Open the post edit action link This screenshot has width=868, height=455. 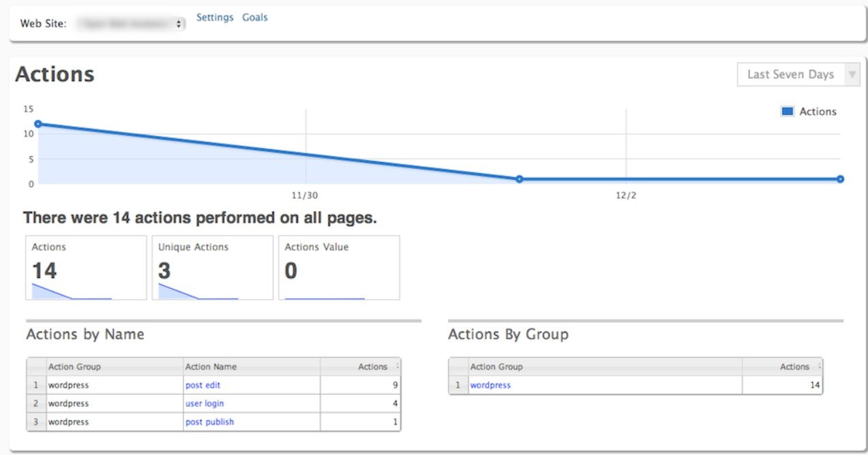click(x=203, y=386)
